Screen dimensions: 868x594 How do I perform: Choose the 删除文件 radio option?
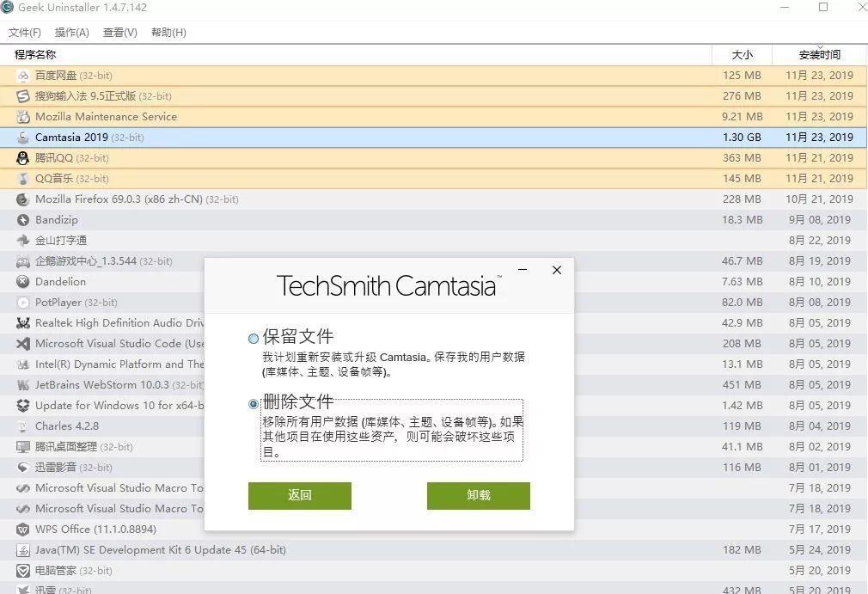[254, 403]
